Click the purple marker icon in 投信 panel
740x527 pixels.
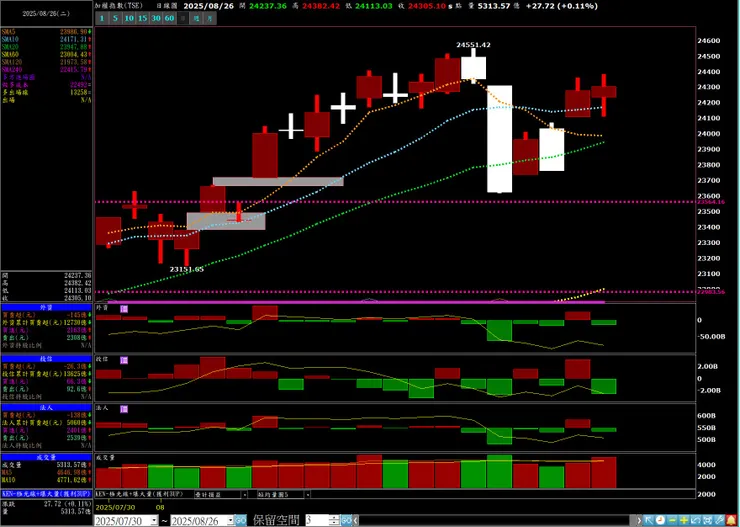pos(124,360)
